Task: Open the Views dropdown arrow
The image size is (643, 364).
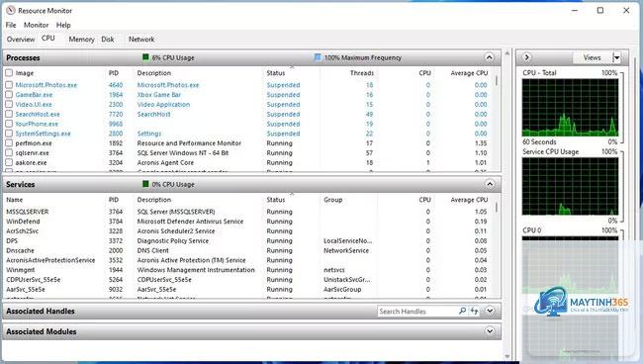Action: tap(616, 57)
